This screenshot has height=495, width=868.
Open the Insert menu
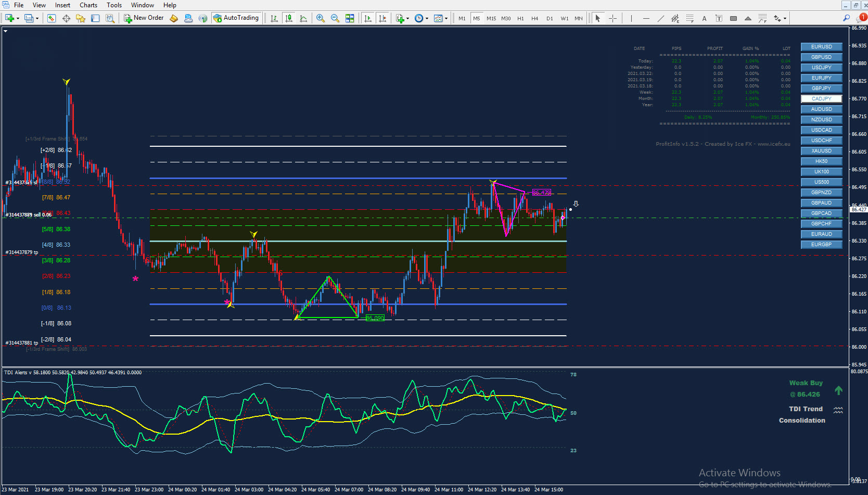[x=62, y=5]
